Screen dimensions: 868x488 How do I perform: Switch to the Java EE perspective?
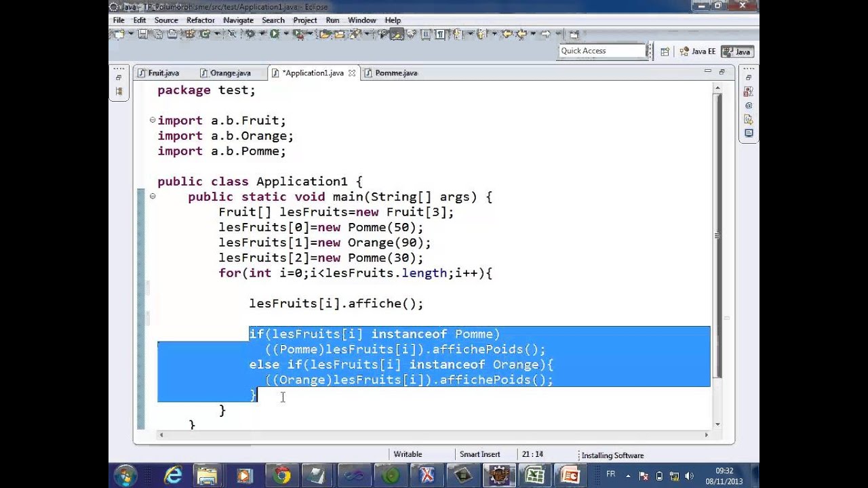[x=698, y=52]
